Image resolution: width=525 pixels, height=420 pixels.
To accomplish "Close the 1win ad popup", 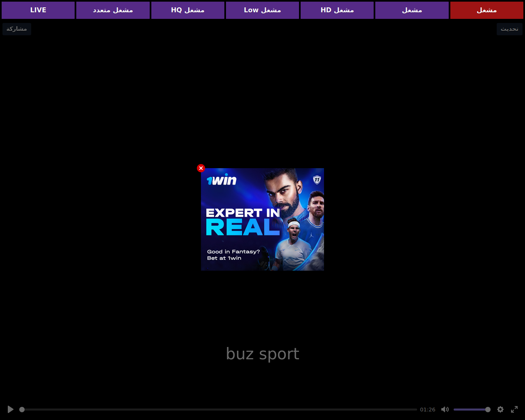I will (201, 168).
